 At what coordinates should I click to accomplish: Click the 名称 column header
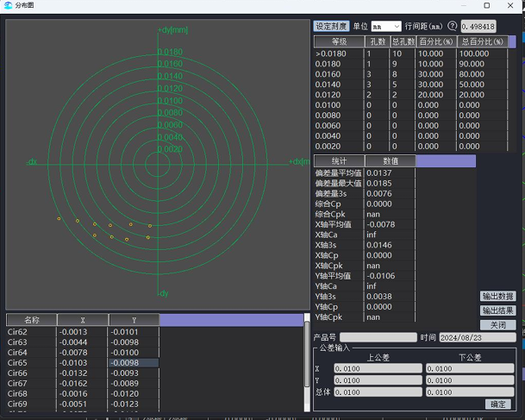pyautogui.click(x=31, y=320)
